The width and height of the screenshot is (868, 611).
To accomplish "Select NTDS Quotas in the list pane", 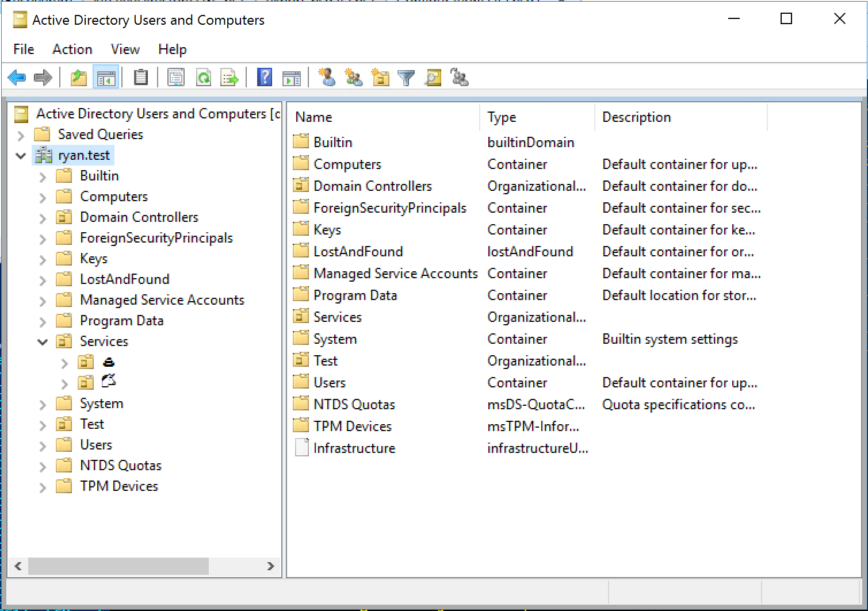I will (354, 404).
